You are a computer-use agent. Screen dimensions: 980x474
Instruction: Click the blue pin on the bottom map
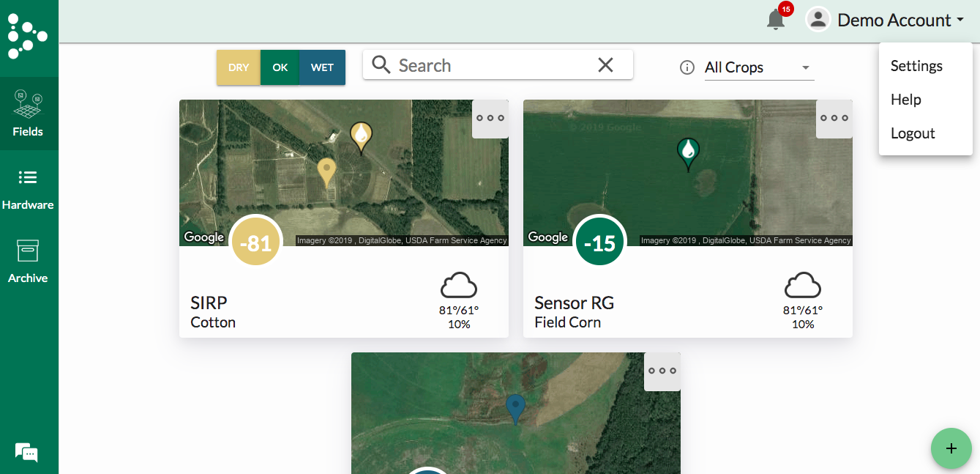pos(516,410)
